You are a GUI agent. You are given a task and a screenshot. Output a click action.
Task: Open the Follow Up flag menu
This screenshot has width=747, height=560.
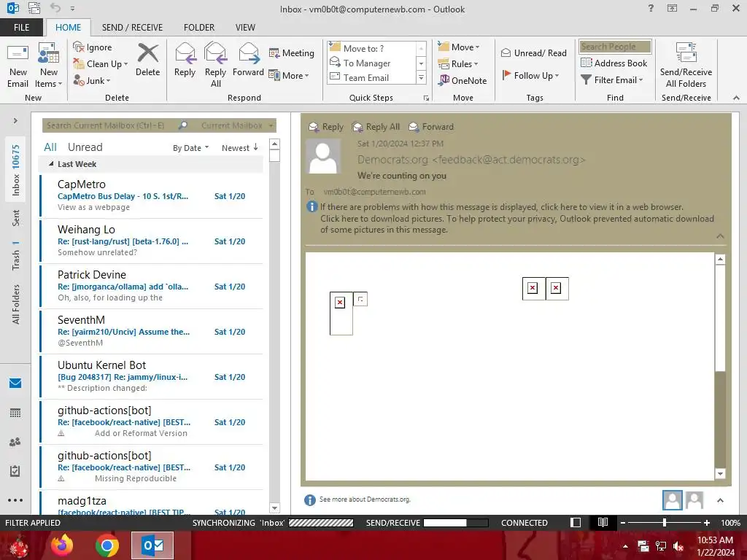[531, 75]
